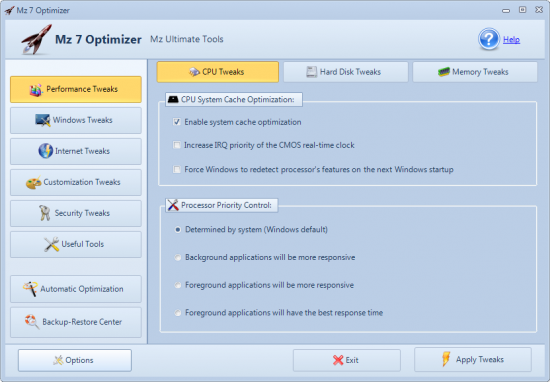Switch to Memory Tweaks tab
This screenshot has width=550, height=382.
pos(475,72)
